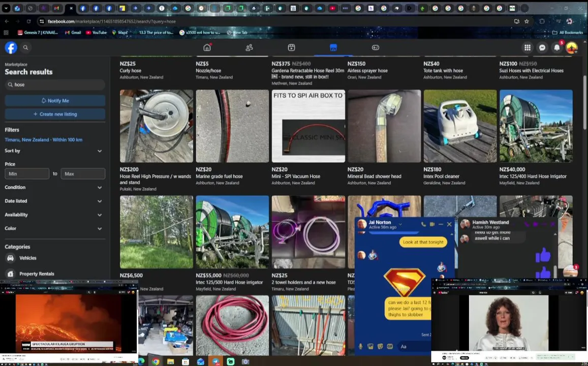Click Gardena Retractable Hose Reel 30m title
Image resolution: width=588 pixels, height=366 pixels.
[307, 74]
